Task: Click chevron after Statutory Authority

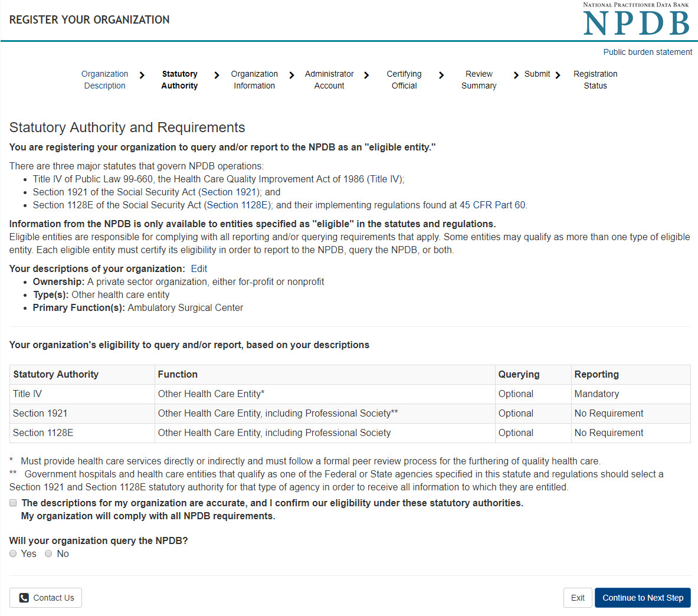Action: click(x=217, y=75)
